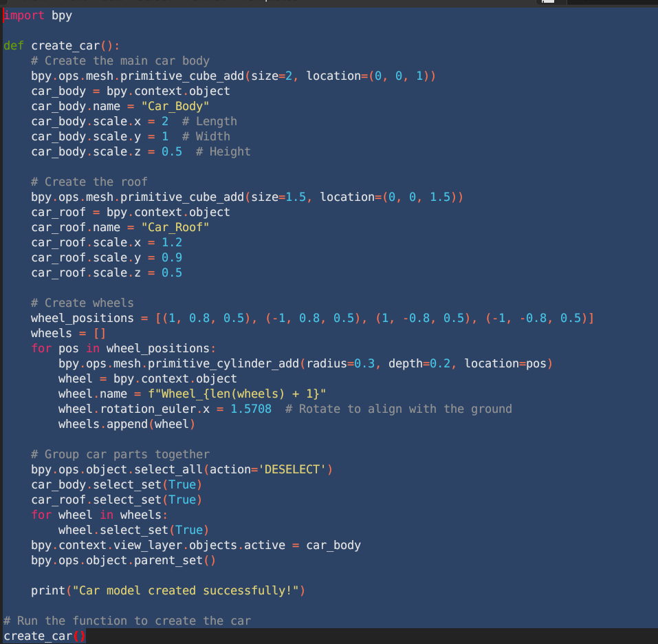Click the 1.5708 rotation value
This screenshot has width=658, height=644.
250,409
